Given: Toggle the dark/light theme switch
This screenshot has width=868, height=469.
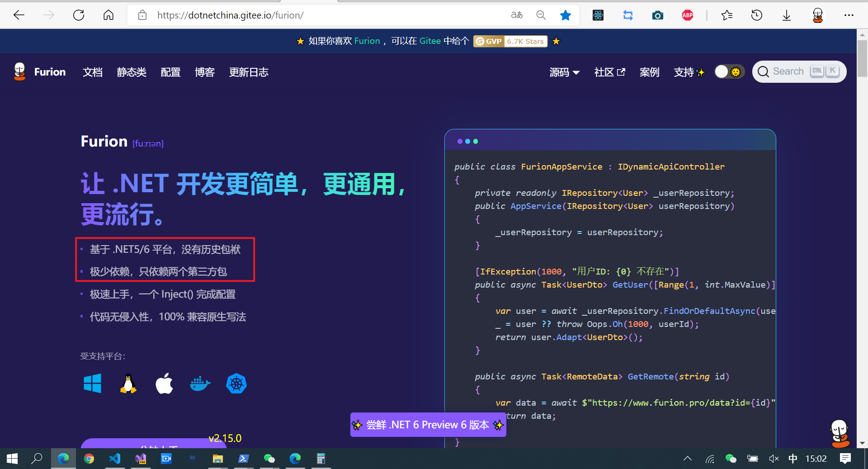Looking at the screenshot, I should click(x=729, y=72).
